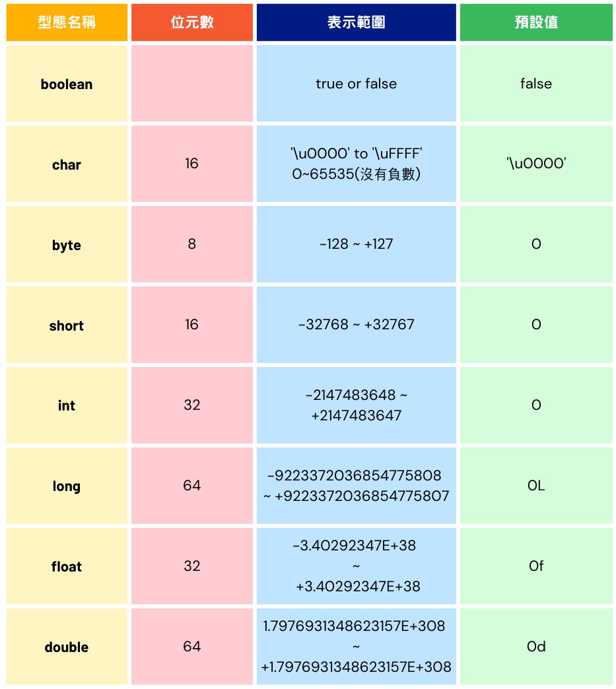Select the false default value cell
The height and width of the screenshot is (689, 616).
click(536, 84)
